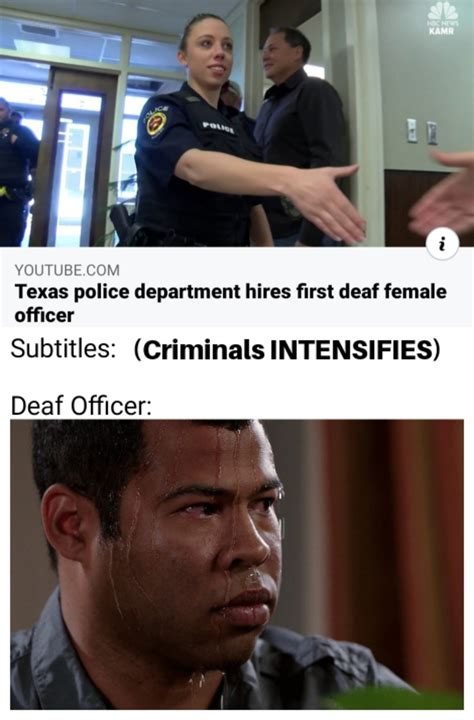Select the 'Deaf Officer:' label text
The width and height of the screenshot is (474, 720).
(81, 405)
